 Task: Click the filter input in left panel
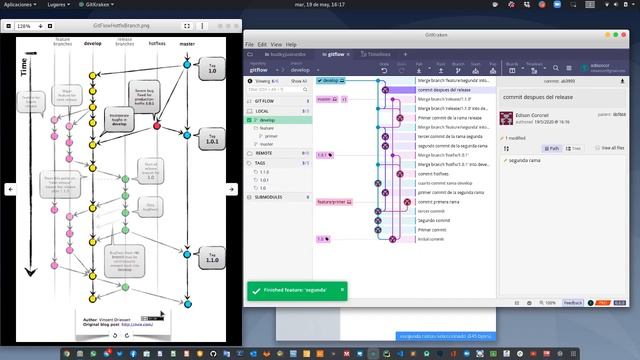[x=278, y=89]
